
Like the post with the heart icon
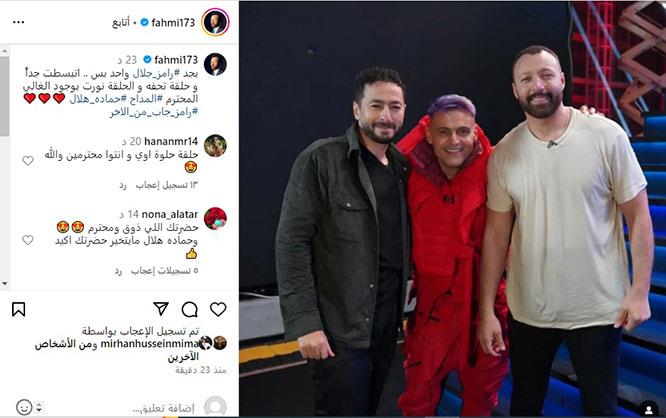pos(218,309)
